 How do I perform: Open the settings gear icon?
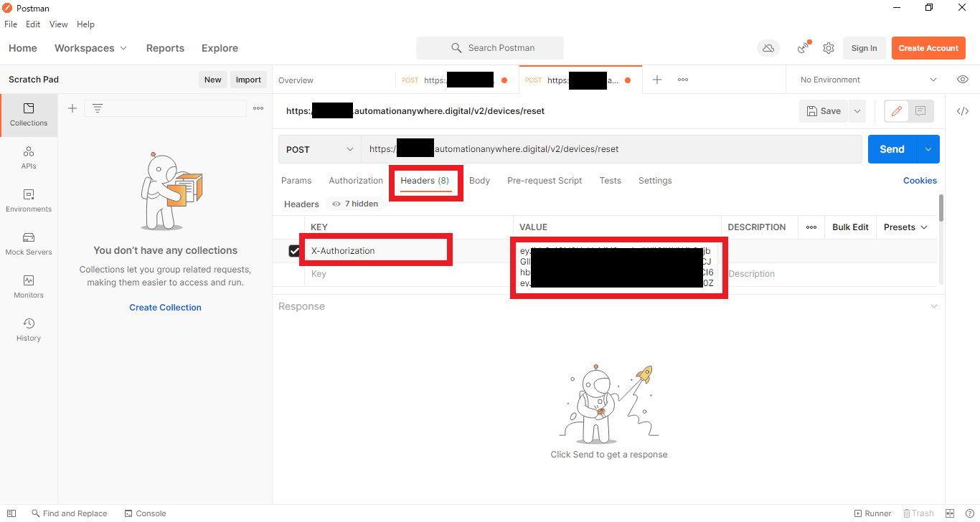[x=829, y=48]
